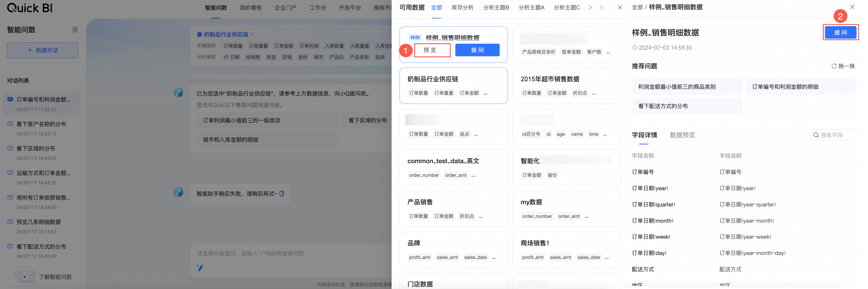Viewport: 868px width, 289px height.
Task: Click the right arrow to show more tabs
Action: [590, 7]
